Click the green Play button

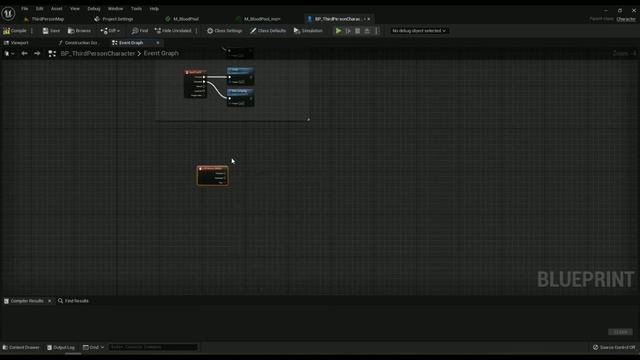[x=338, y=31]
